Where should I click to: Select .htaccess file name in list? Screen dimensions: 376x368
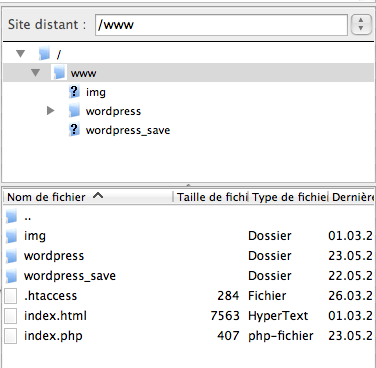tap(51, 296)
